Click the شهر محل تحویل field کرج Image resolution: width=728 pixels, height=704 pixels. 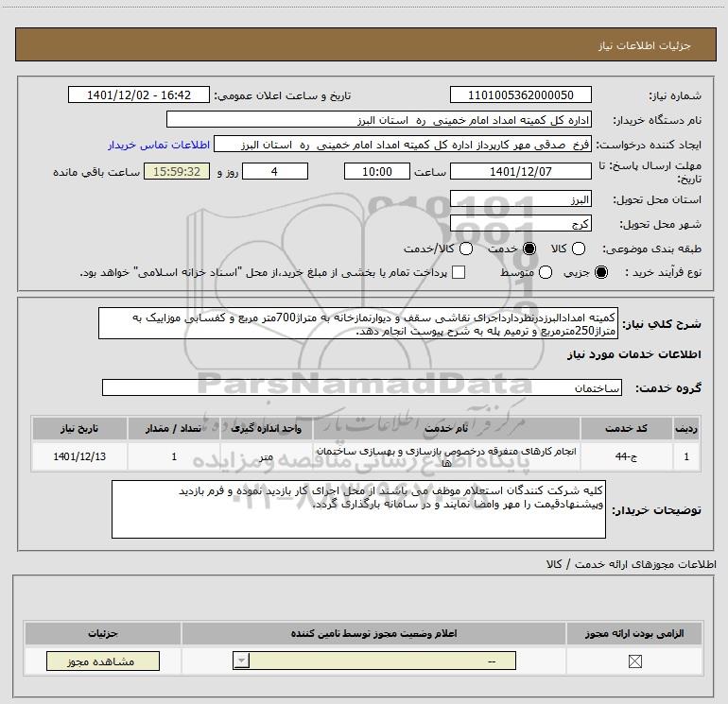520,224
